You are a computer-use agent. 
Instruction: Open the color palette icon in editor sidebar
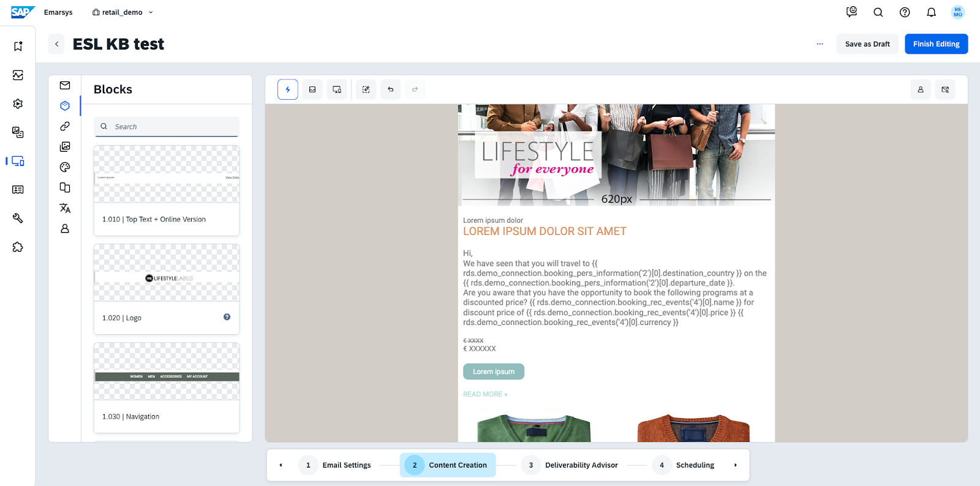coord(65,167)
